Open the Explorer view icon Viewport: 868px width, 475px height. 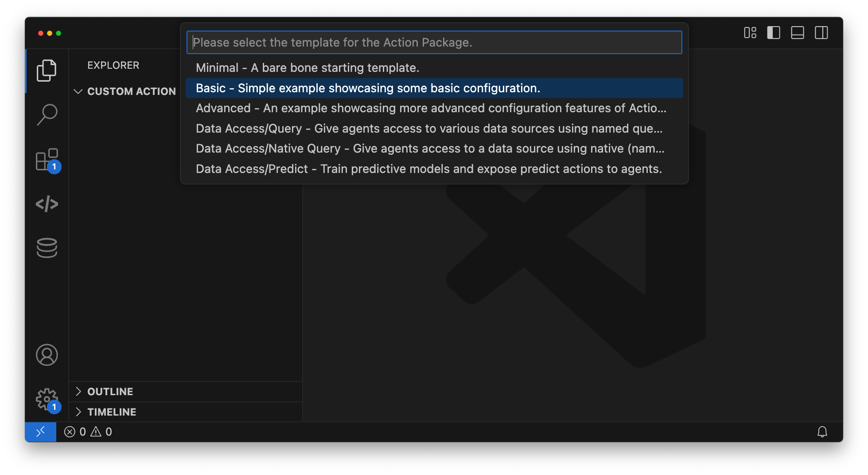pos(47,71)
